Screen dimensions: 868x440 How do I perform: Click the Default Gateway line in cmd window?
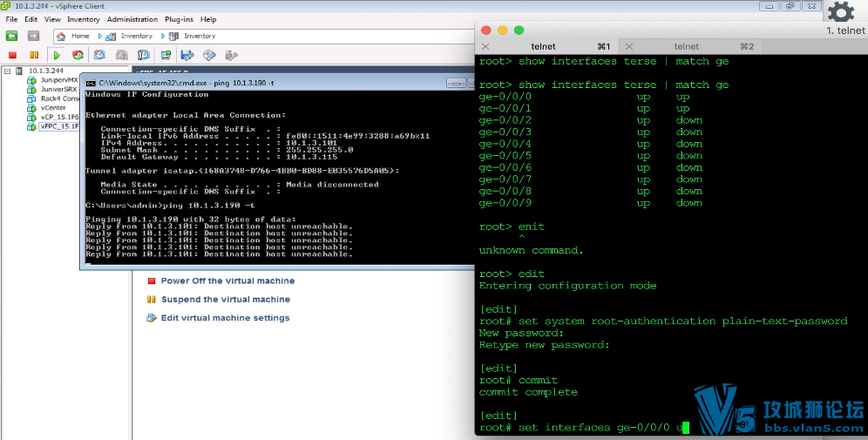click(219, 157)
